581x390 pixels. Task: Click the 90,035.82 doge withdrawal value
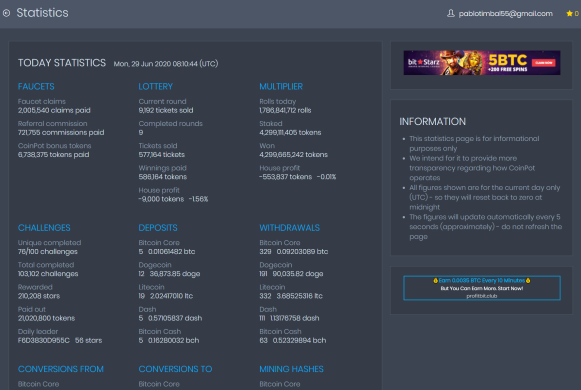(298, 274)
